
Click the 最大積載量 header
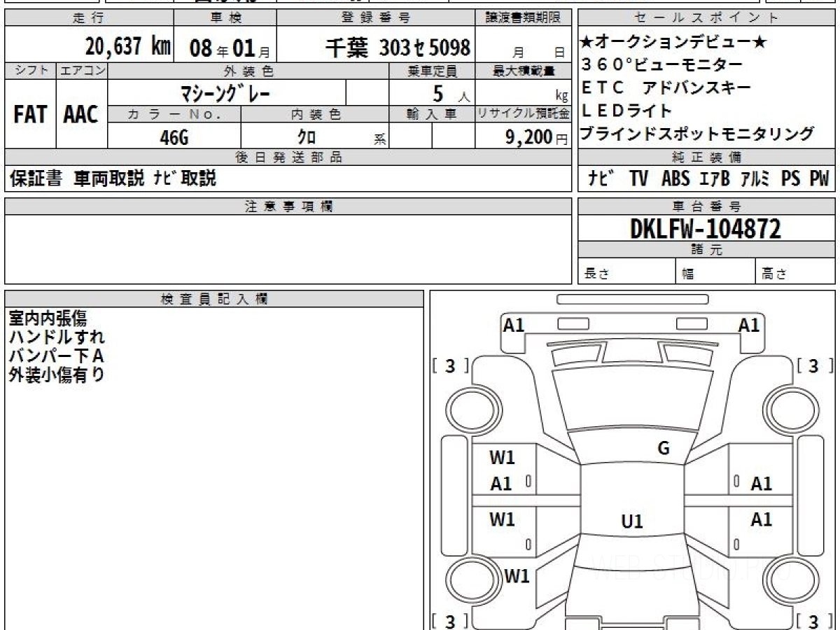coord(523,71)
